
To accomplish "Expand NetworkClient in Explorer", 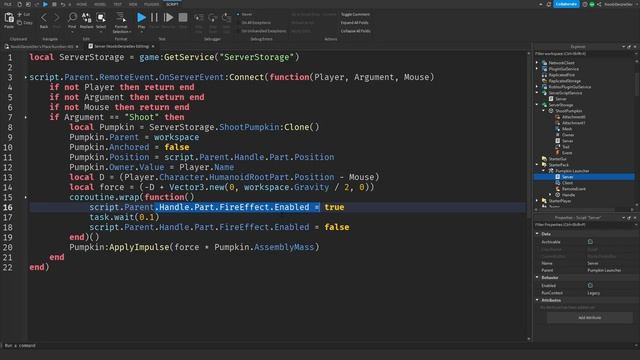I will point(537,63).
